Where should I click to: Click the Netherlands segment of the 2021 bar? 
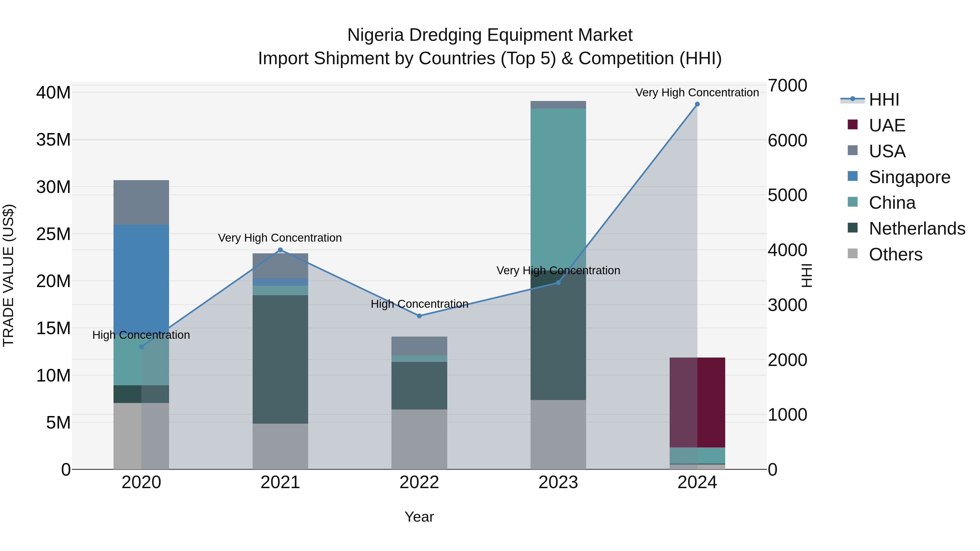tap(280, 359)
